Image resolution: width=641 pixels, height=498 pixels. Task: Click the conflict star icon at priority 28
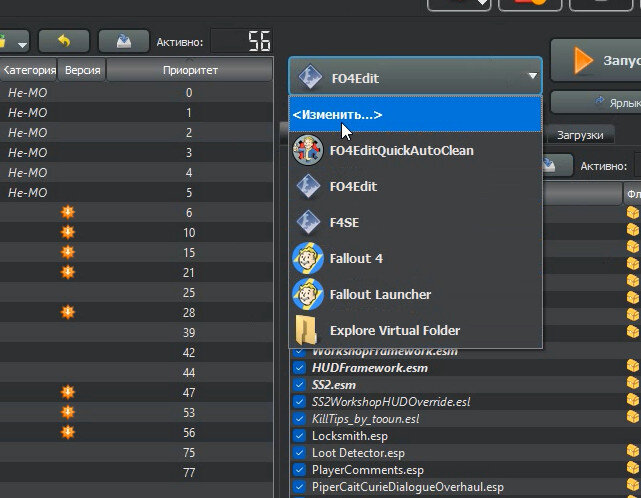click(x=68, y=312)
